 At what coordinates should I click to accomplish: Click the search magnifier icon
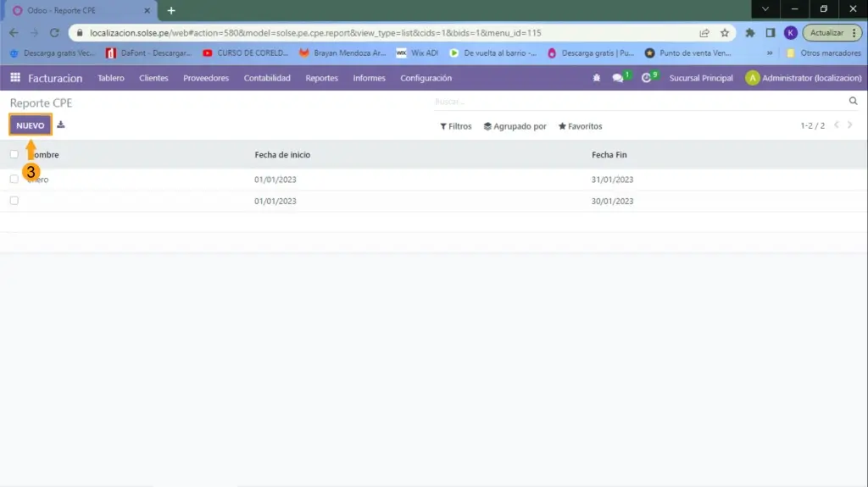tap(853, 102)
